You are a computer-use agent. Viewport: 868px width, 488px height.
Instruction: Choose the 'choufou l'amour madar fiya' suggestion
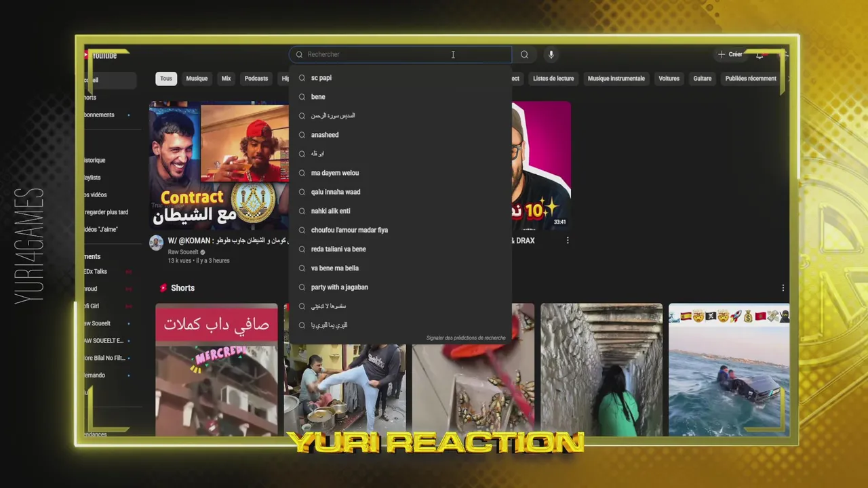[400, 230]
